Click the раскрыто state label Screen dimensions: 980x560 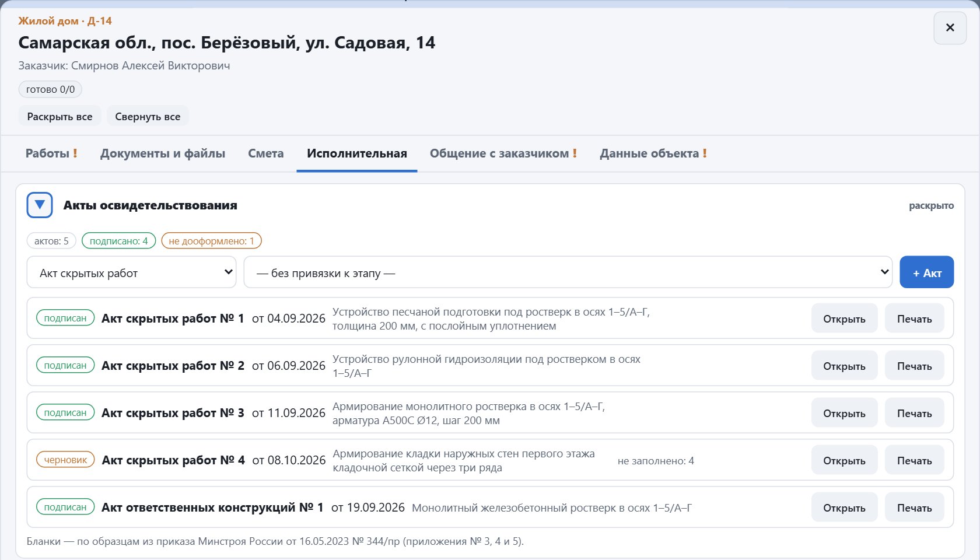931,205
